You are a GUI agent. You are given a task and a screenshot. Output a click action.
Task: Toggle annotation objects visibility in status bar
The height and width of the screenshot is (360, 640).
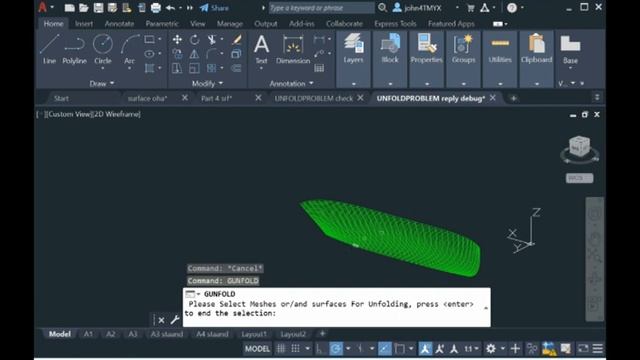tap(425, 349)
